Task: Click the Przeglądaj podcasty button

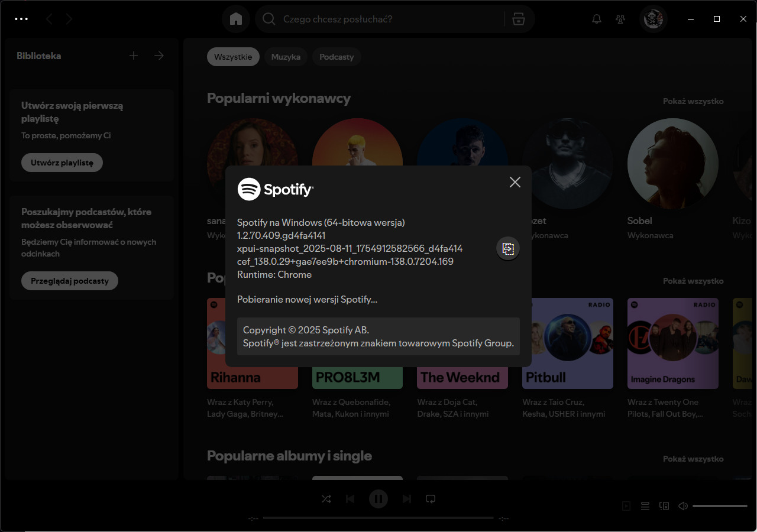Action: pos(70,281)
